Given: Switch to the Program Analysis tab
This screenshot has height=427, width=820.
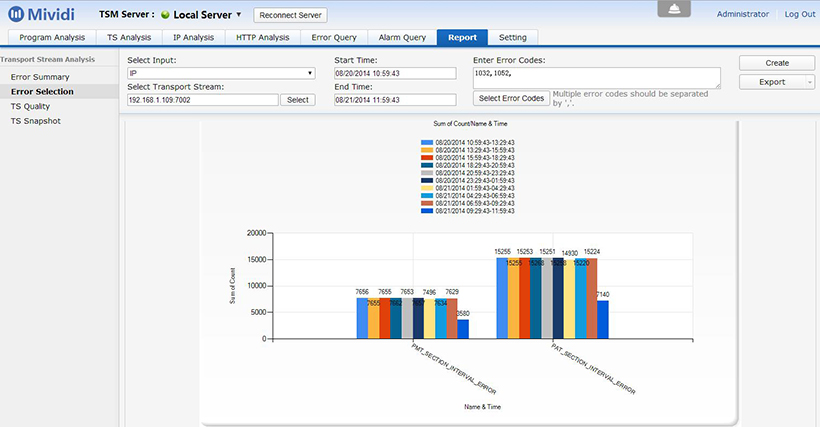Looking at the screenshot, I should tap(52, 38).
